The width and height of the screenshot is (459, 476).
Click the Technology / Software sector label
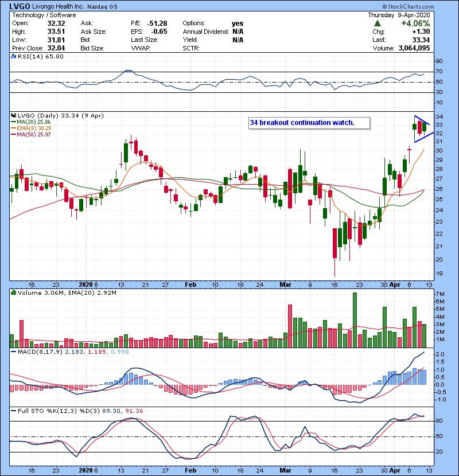(44, 15)
